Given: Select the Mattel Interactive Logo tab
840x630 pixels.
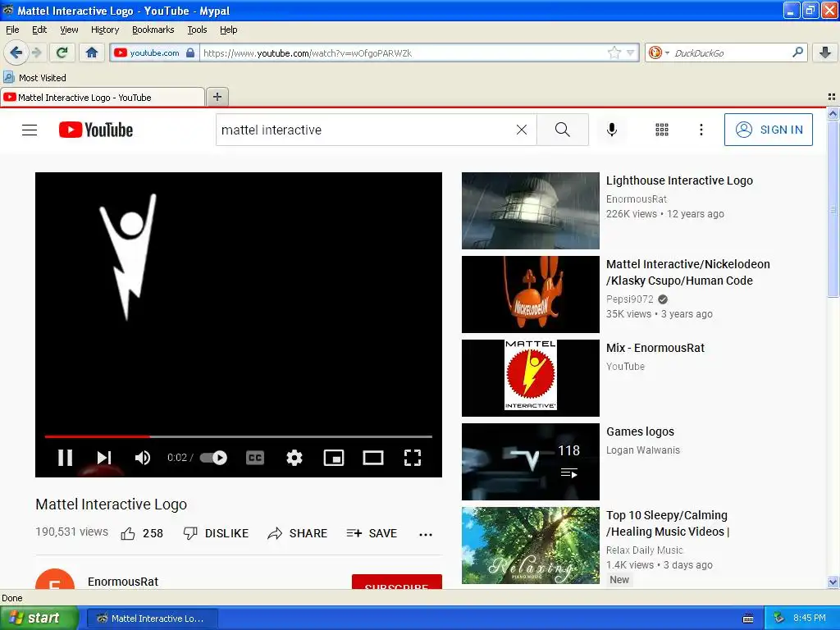Looking at the screenshot, I should pos(103,98).
